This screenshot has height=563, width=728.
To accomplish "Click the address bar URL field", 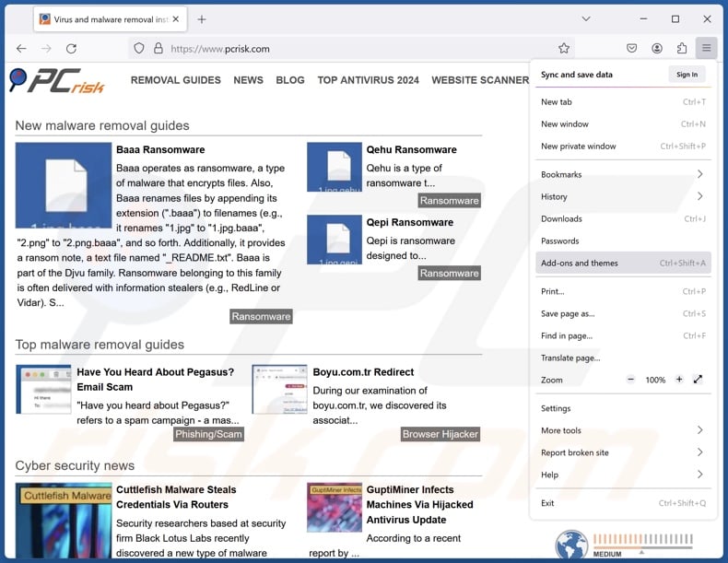I will click(350, 49).
